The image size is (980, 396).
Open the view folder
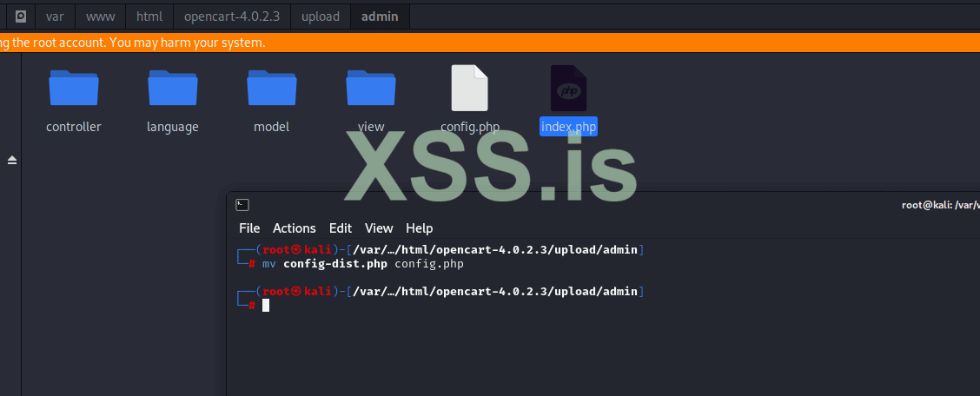(371, 88)
